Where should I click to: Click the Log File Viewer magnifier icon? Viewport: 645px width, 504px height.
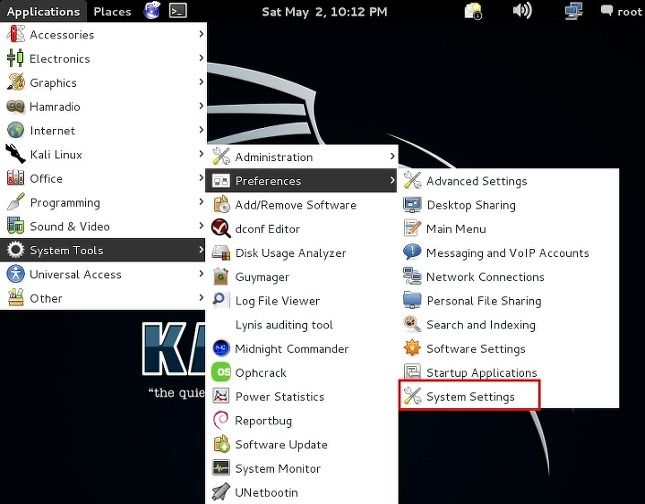pyautogui.click(x=220, y=300)
